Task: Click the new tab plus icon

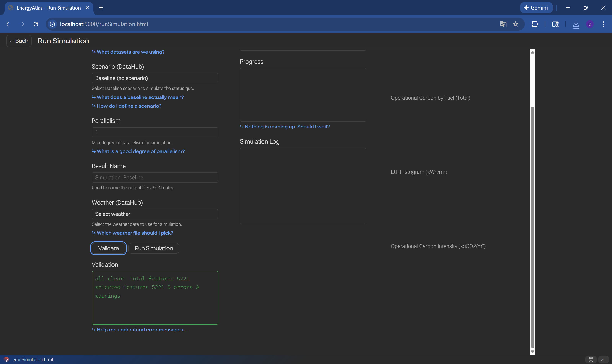Action: coord(101,8)
